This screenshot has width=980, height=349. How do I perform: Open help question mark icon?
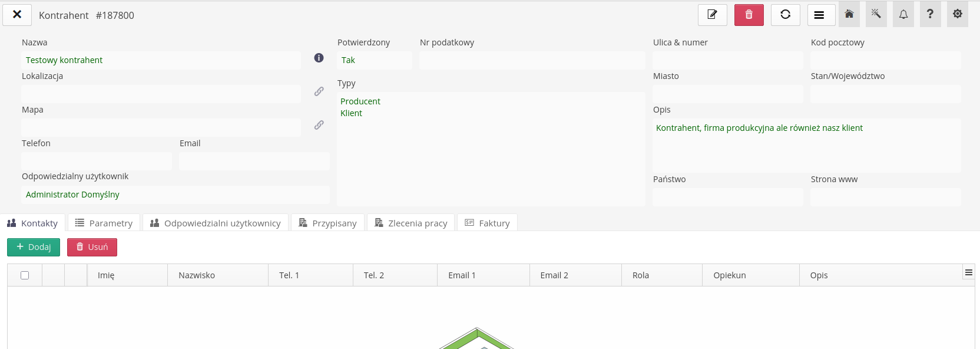[930, 14]
